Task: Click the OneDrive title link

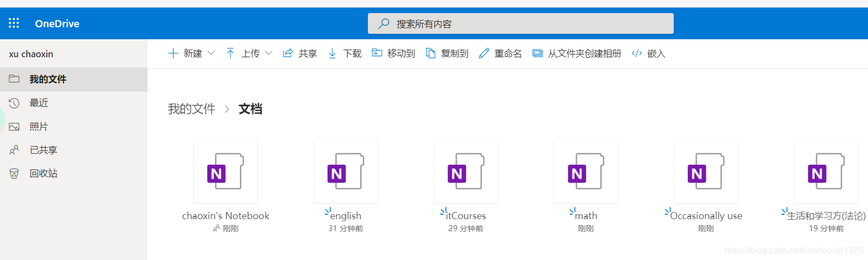Action: click(x=57, y=23)
